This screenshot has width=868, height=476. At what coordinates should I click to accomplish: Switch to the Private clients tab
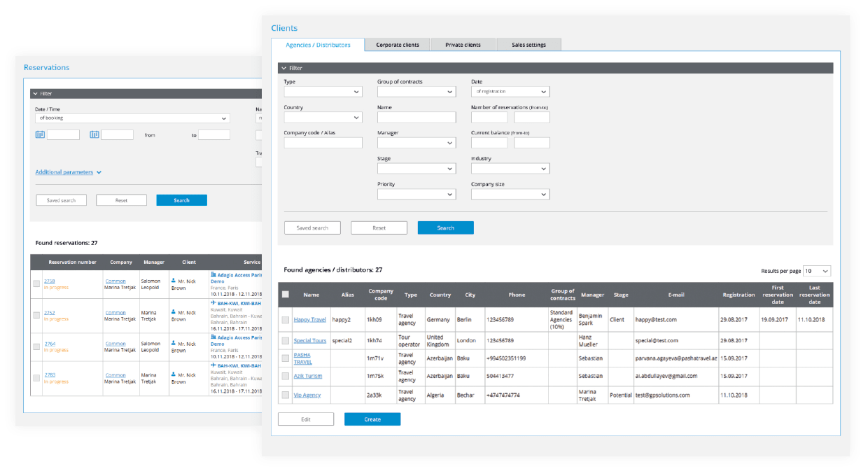click(463, 45)
